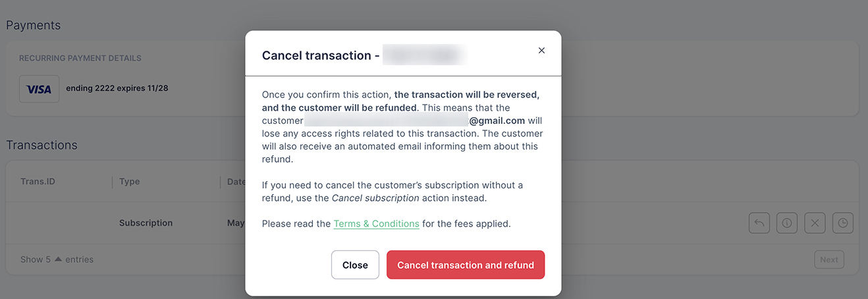This screenshot has width=868, height=299.
Task: Select the Subscription transaction row
Action: (x=432, y=223)
